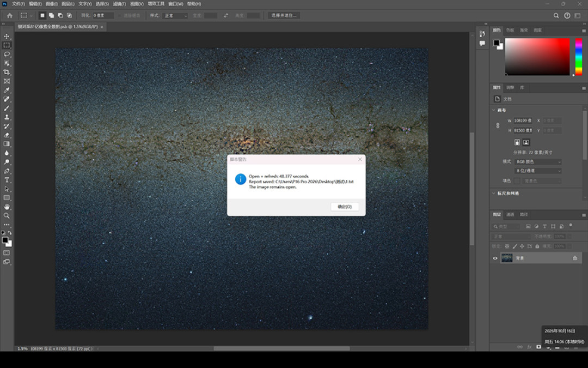Expand the 标尺和网格 section
Screen dimensions: 588x368
pos(493,194)
